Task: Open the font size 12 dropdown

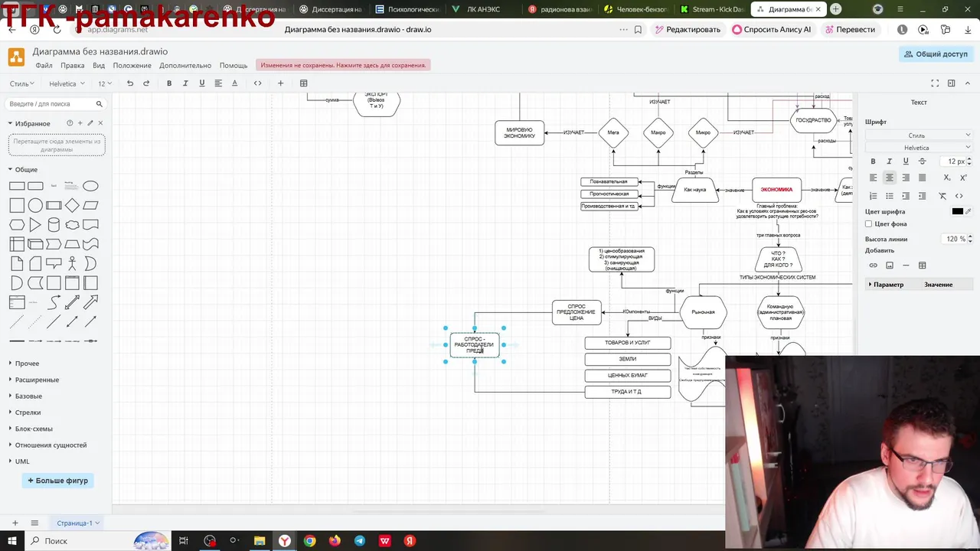Action: (105, 83)
